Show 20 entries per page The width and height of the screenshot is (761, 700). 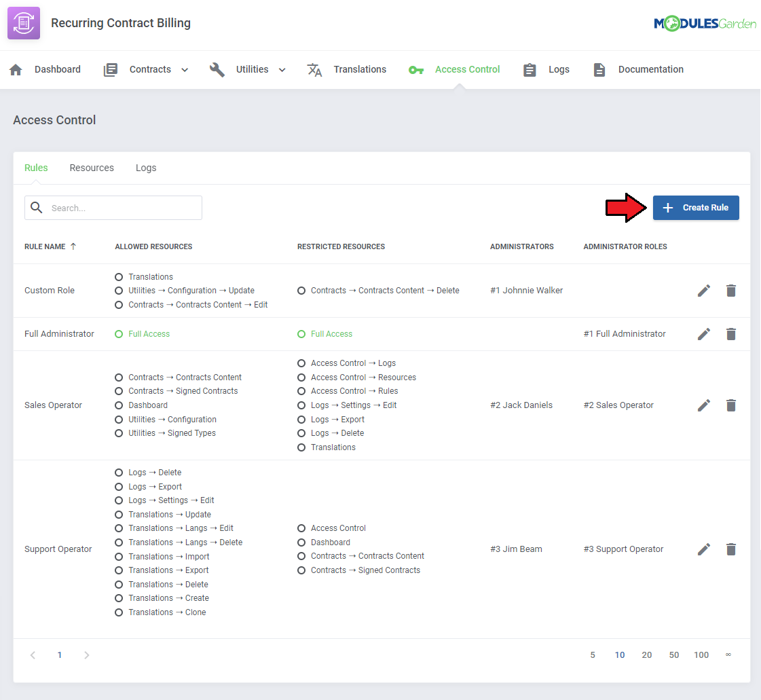point(646,655)
